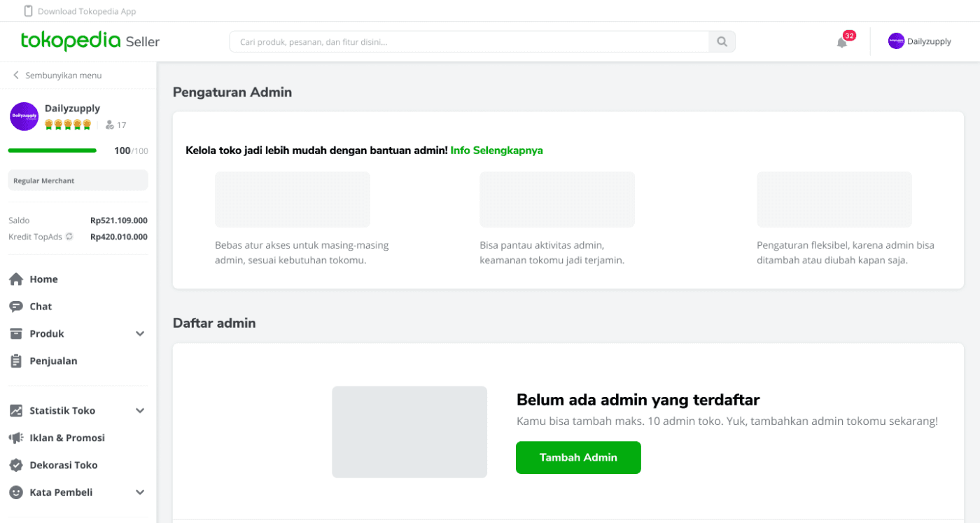Image resolution: width=980 pixels, height=523 pixels.
Task: Click the Produk box icon
Action: 16,334
